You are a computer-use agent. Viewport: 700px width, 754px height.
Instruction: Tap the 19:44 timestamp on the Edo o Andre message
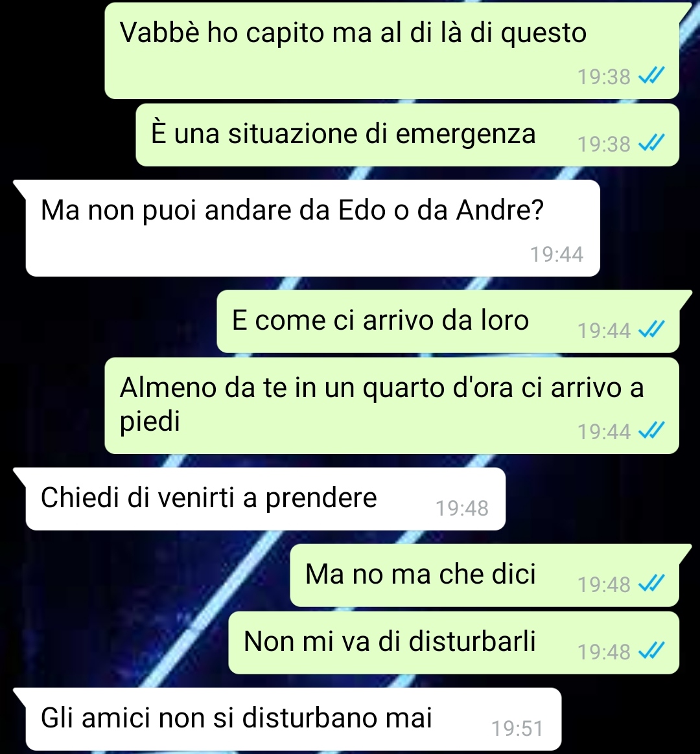557,254
